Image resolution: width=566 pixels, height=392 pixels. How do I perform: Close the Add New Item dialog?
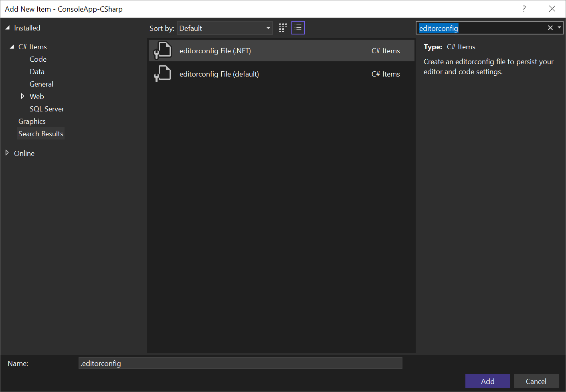[x=552, y=9]
